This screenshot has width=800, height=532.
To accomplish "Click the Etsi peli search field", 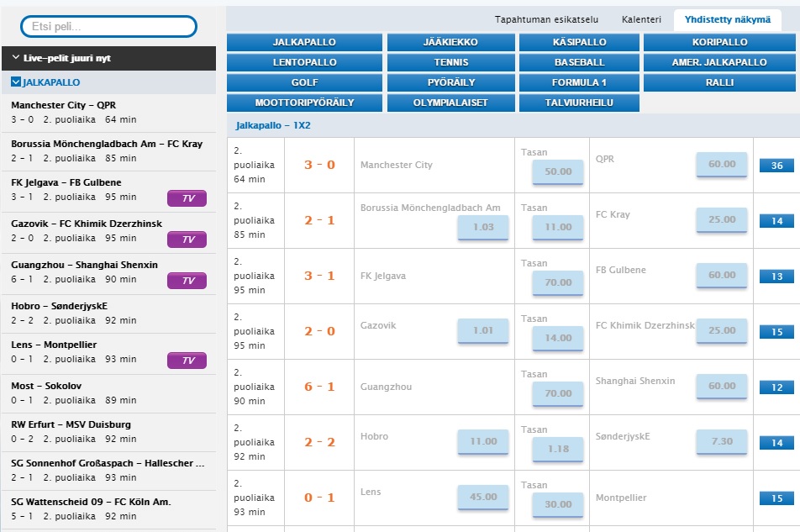I will tap(108, 27).
